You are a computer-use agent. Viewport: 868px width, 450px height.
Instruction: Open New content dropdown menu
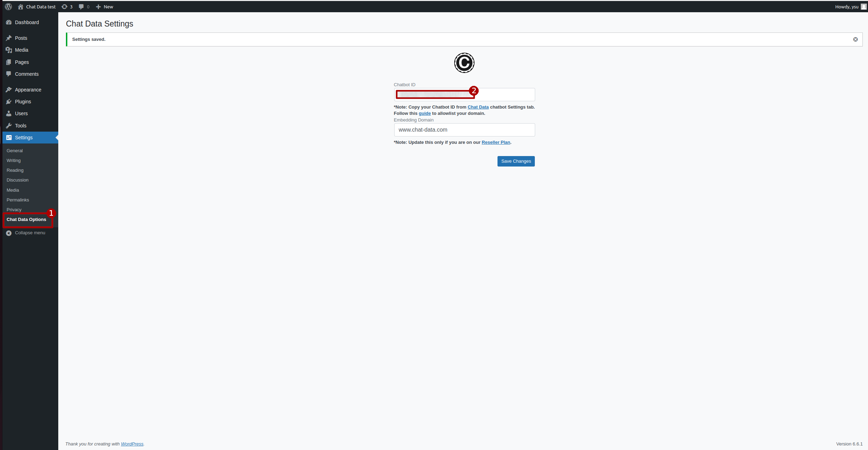tap(104, 6)
